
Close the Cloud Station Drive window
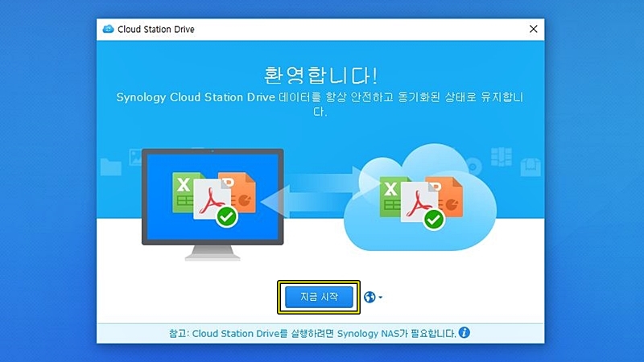tap(533, 29)
